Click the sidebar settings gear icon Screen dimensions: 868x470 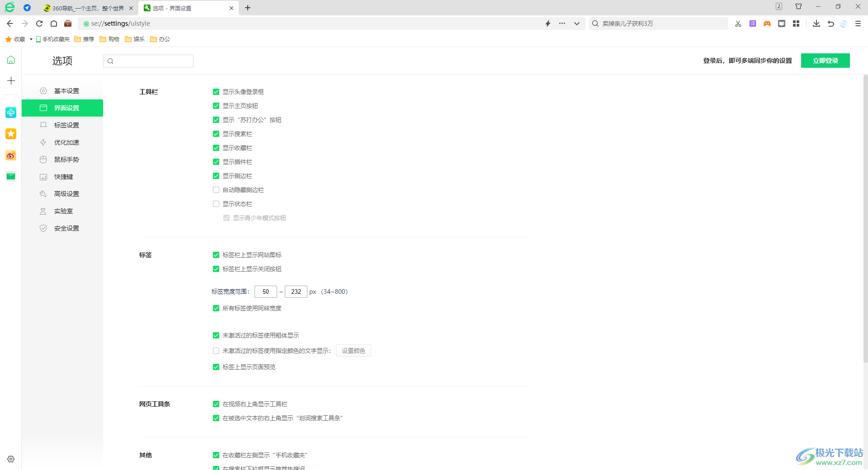point(11,459)
